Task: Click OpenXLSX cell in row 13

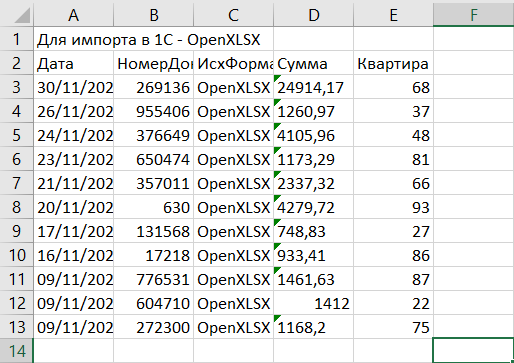Action: click(x=233, y=327)
